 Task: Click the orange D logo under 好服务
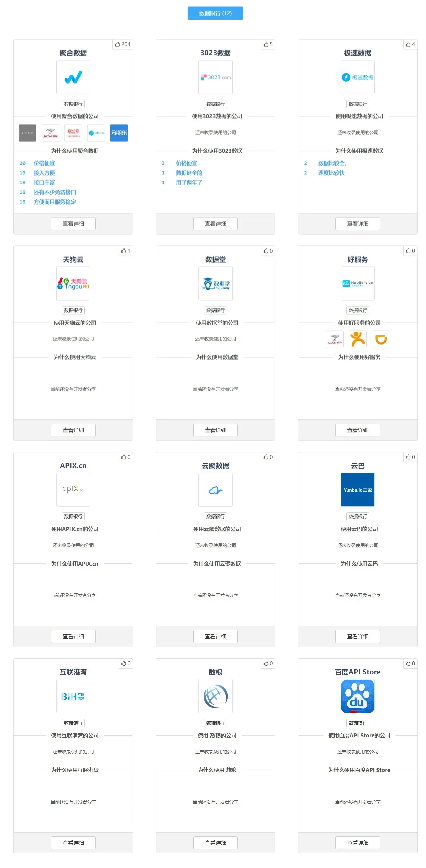click(380, 339)
